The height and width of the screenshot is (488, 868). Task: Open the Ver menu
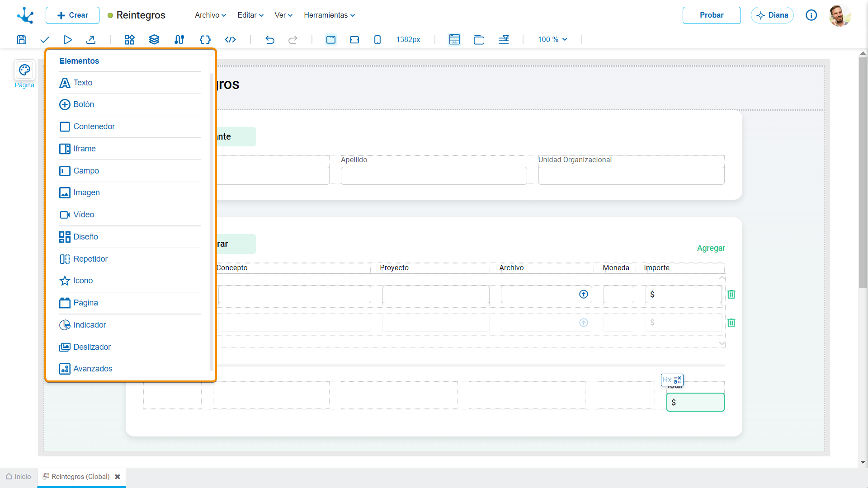(x=283, y=15)
